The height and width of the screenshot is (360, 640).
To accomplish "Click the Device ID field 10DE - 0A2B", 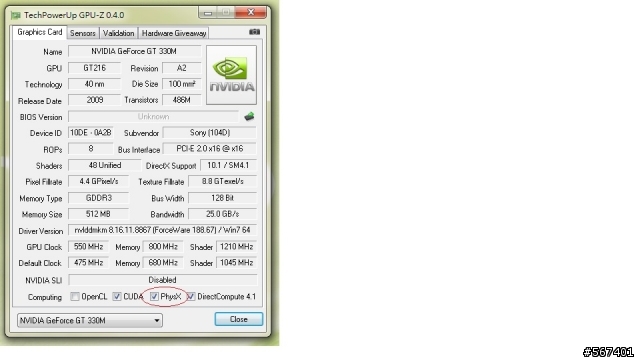I will (91, 133).
